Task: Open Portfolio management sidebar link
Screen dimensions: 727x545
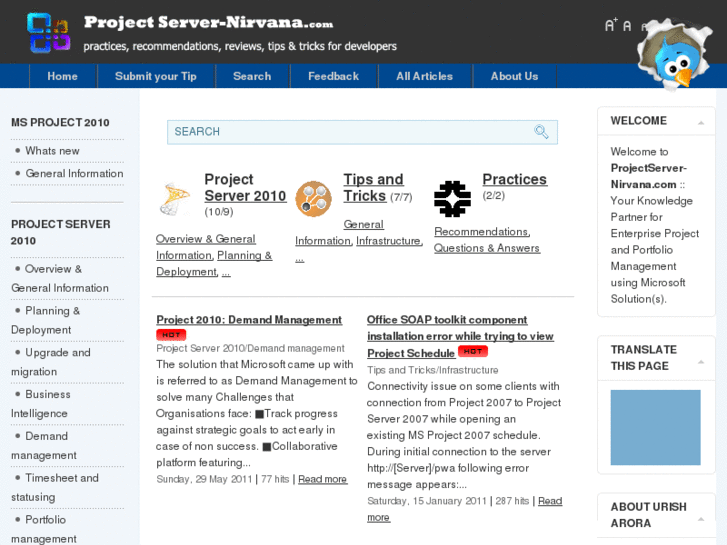Action: point(44,529)
